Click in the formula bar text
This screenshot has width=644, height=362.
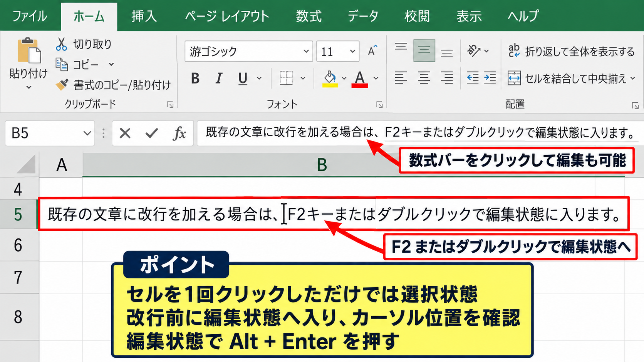point(420,133)
